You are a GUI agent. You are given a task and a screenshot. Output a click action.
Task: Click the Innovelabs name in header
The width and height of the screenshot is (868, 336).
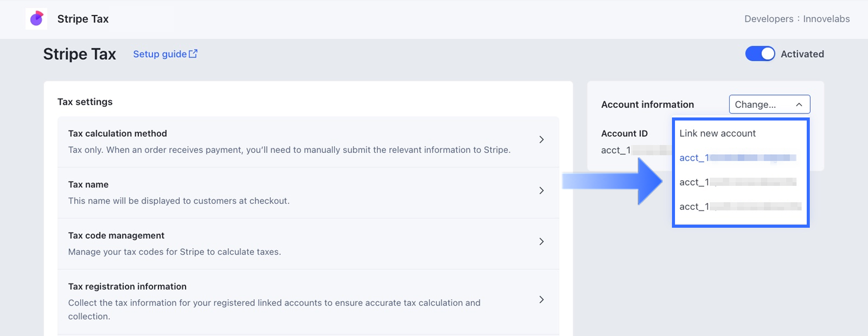(x=826, y=19)
